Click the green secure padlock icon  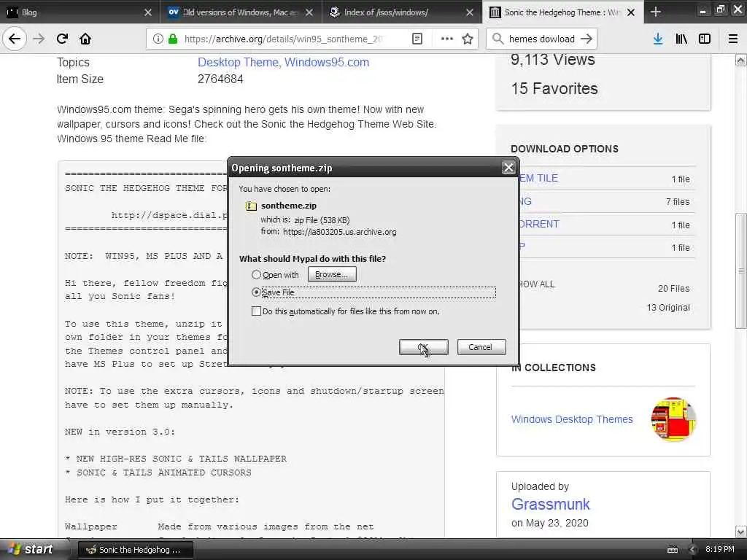coord(173,39)
